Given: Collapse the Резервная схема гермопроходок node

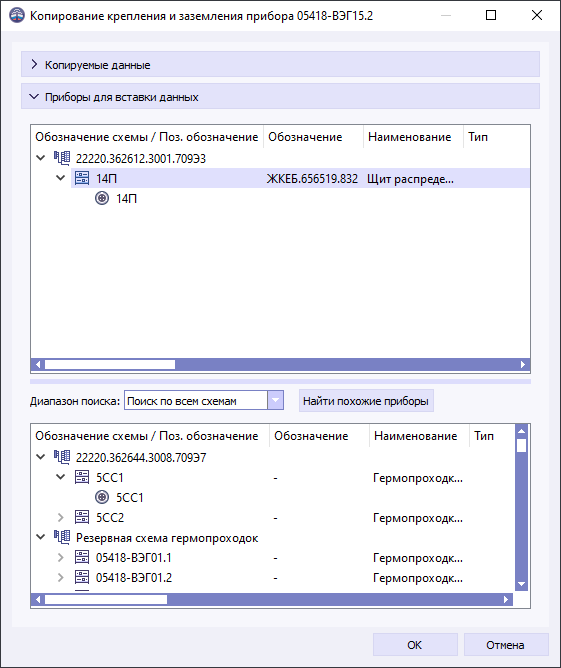Looking at the screenshot, I should [40, 537].
